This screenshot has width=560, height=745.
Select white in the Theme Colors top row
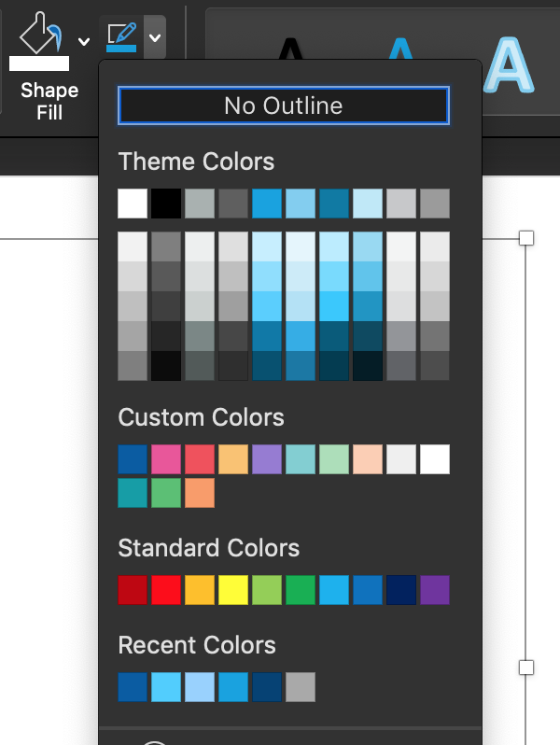coord(133,203)
